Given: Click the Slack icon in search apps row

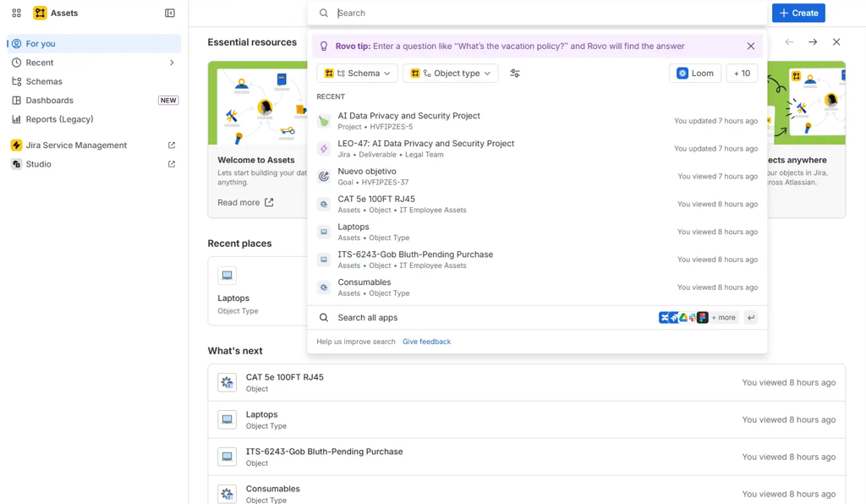Looking at the screenshot, I should pos(692,317).
